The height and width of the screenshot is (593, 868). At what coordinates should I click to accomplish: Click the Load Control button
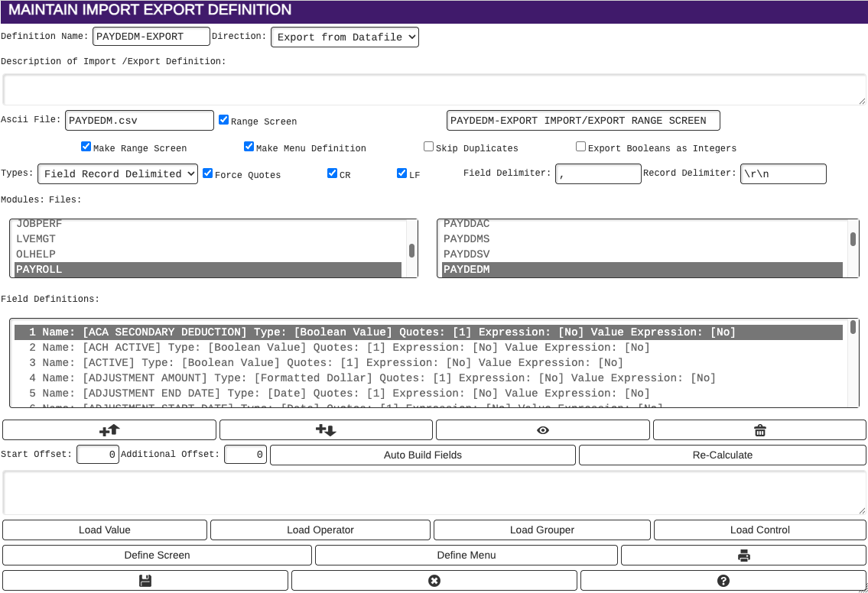(x=759, y=530)
